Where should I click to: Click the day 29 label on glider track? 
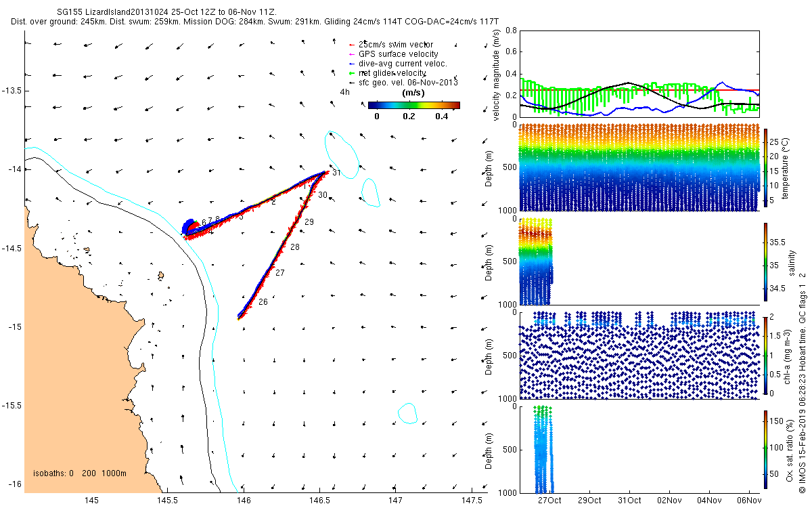point(309,222)
